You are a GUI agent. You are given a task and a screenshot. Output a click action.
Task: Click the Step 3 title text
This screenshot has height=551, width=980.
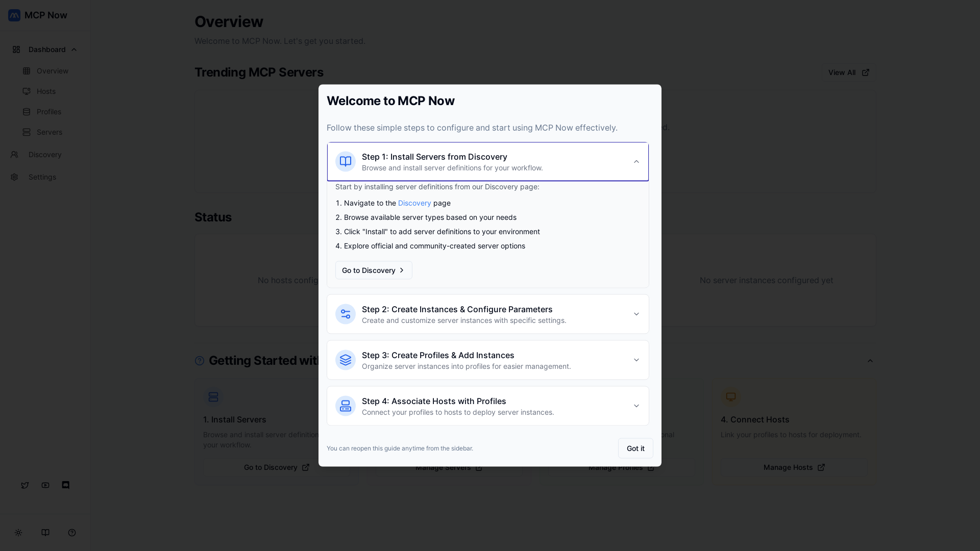(438, 355)
